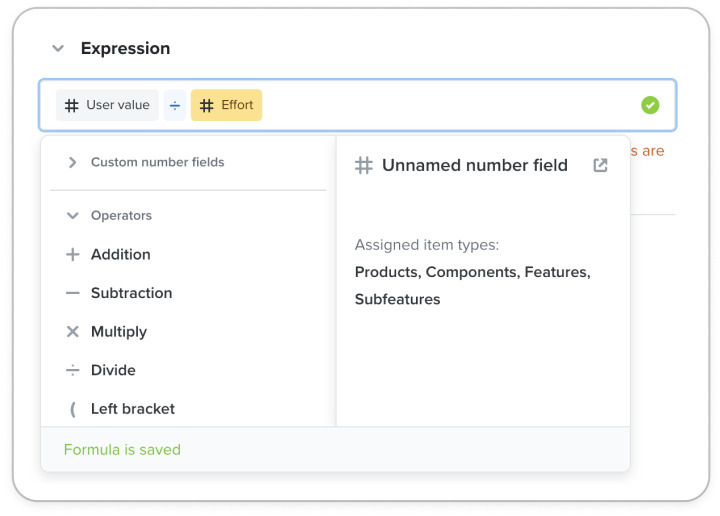Viewport: 720px width, 516px height.
Task: Click the minus icon for Subtraction
Action: (x=73, y=293)
